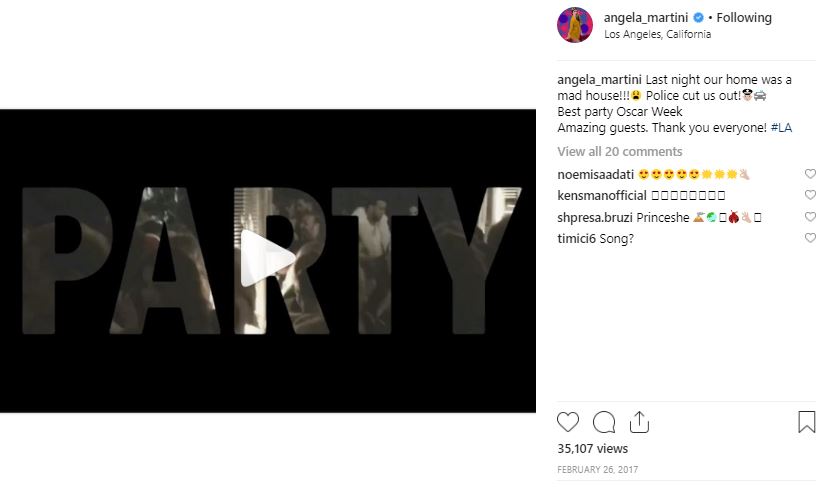Click the Following button
The image size is (831, 493).
click(745, 17)
